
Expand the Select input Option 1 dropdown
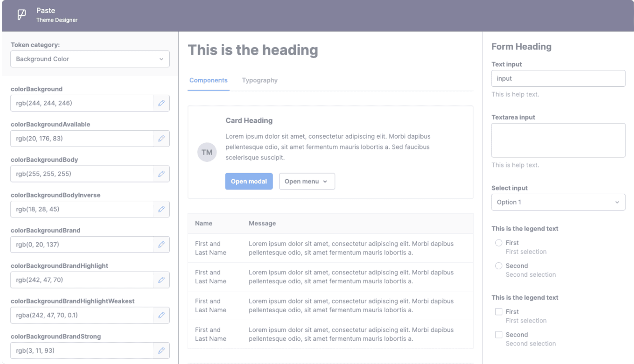tap(558, 202)
